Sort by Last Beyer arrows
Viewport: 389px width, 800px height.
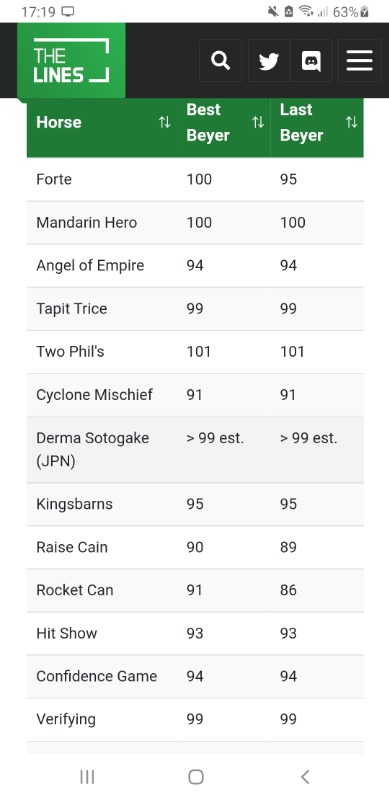tap(351, 122)
